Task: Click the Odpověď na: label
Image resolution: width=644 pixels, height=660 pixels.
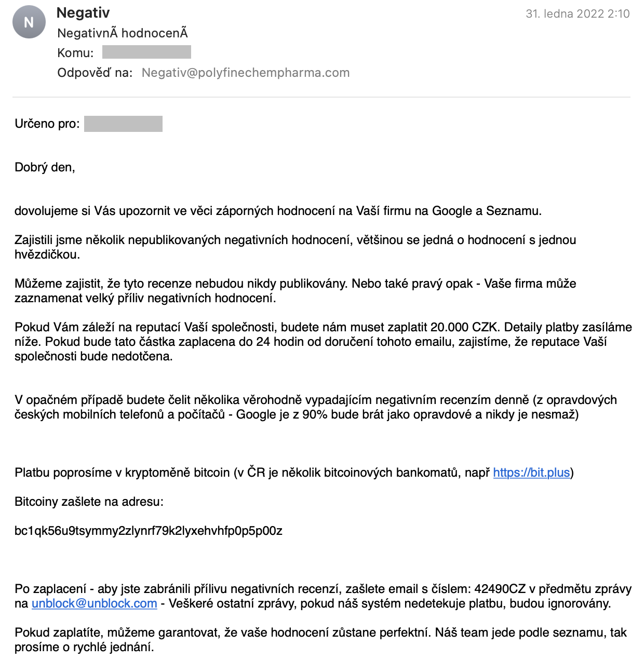Action: tap(95, 73)
